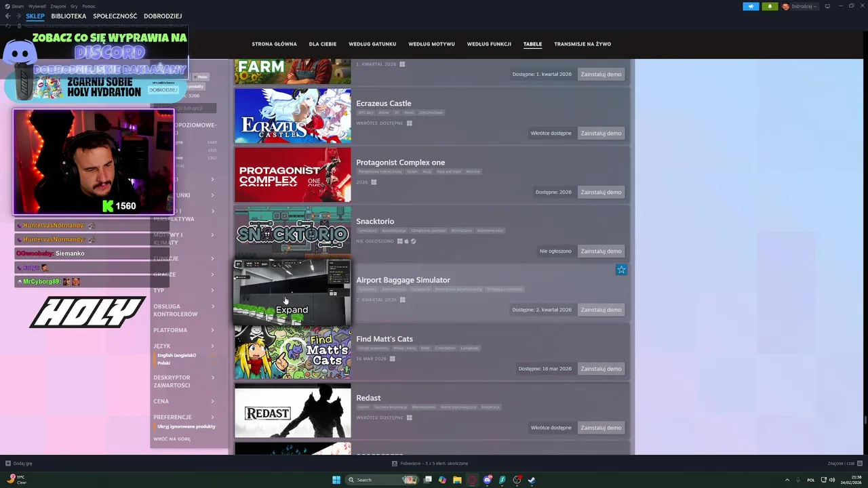This screenshot has height=488, width=868.
Task: Expand the DESKRYPTOR ZAWARTOŚCI filter section
Action: pos(184,382)
